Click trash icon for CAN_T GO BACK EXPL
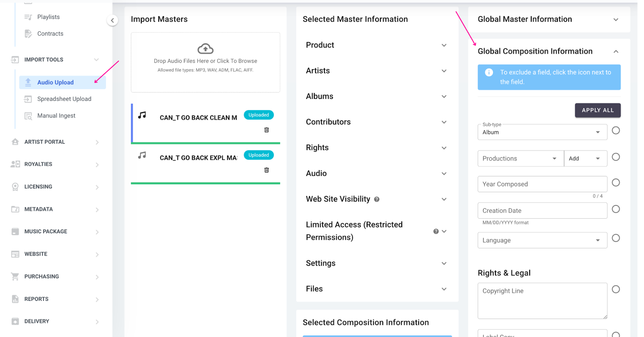This screenshot has width=644, height=337. pos(266,170)
